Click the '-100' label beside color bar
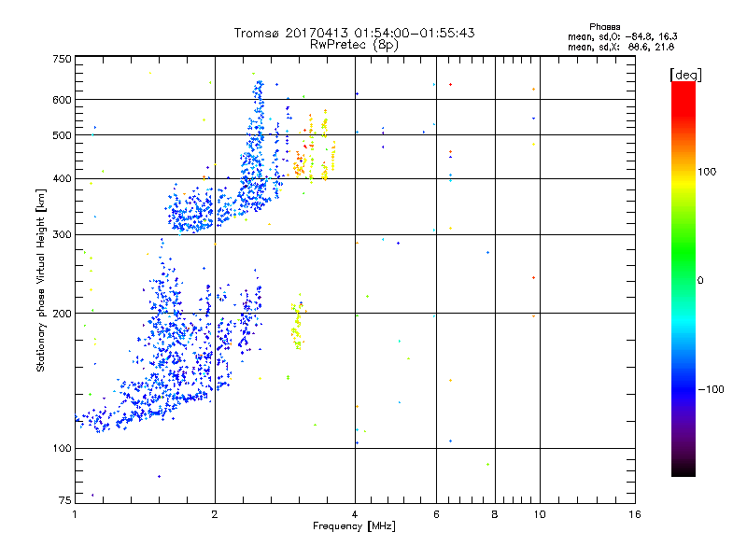This screenshot has height=560, width=747. [712, 389]
